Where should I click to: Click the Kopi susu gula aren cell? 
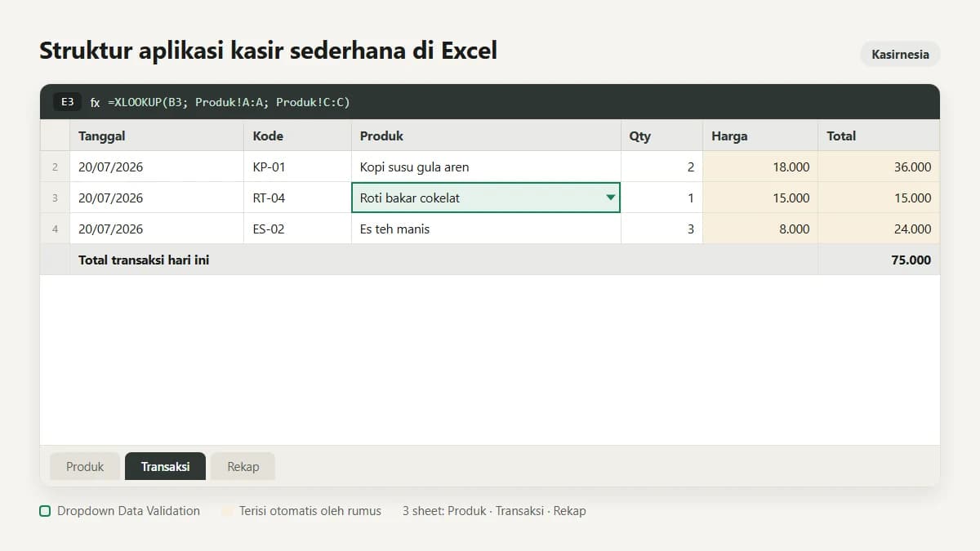(486, 167)
